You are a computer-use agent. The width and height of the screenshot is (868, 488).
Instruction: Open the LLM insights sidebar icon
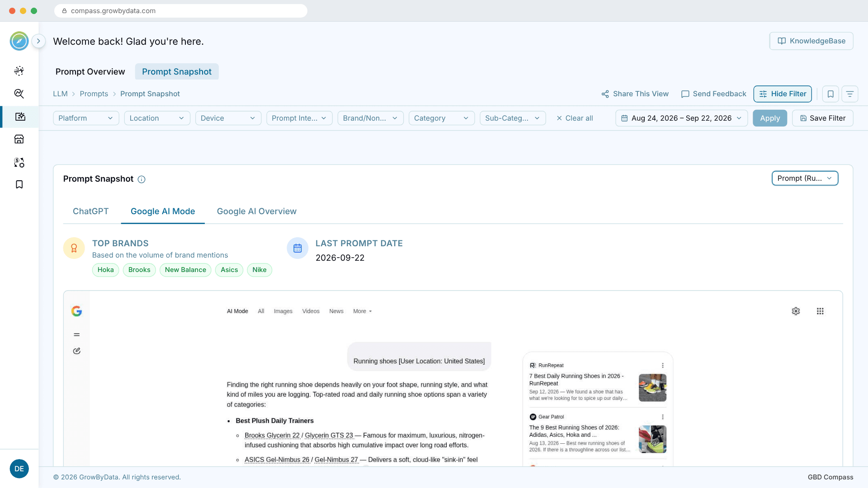click(x=20, y=117)
